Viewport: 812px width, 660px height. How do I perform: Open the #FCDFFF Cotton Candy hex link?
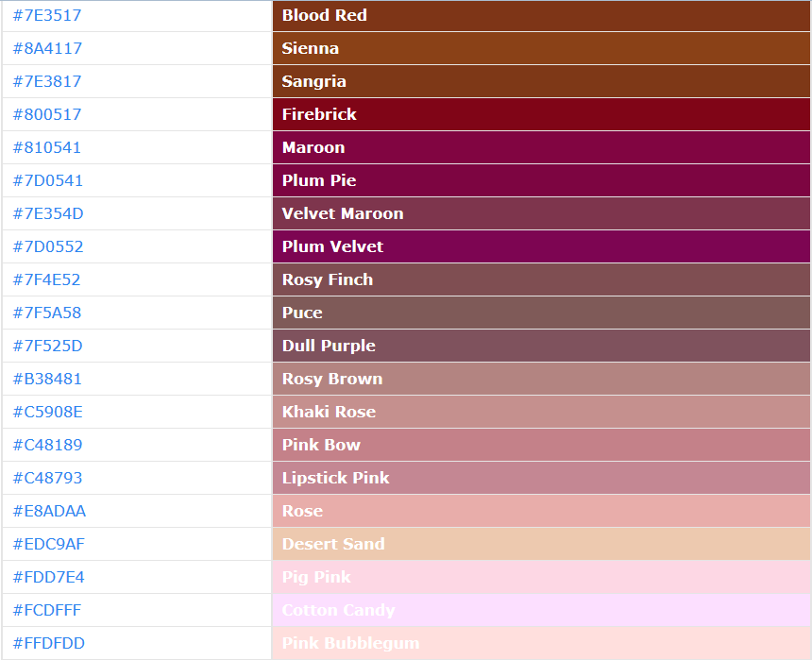pyautogui.click(x=42, y=610)
